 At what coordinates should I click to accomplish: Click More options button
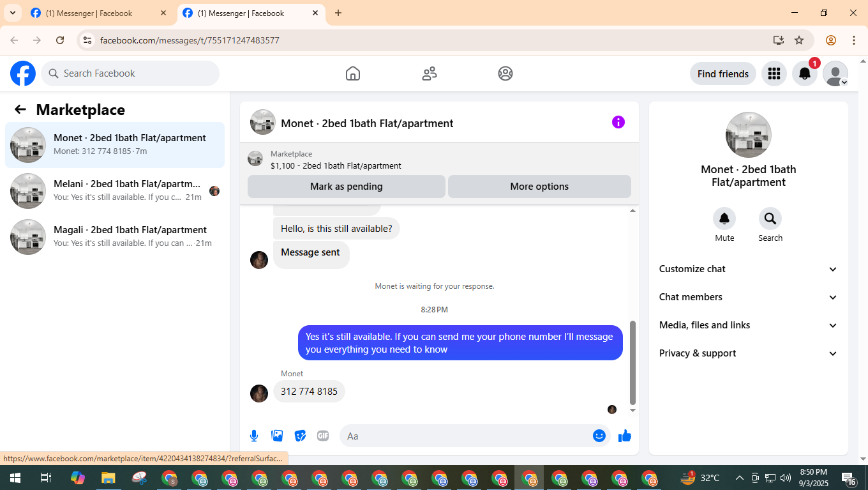539,187
